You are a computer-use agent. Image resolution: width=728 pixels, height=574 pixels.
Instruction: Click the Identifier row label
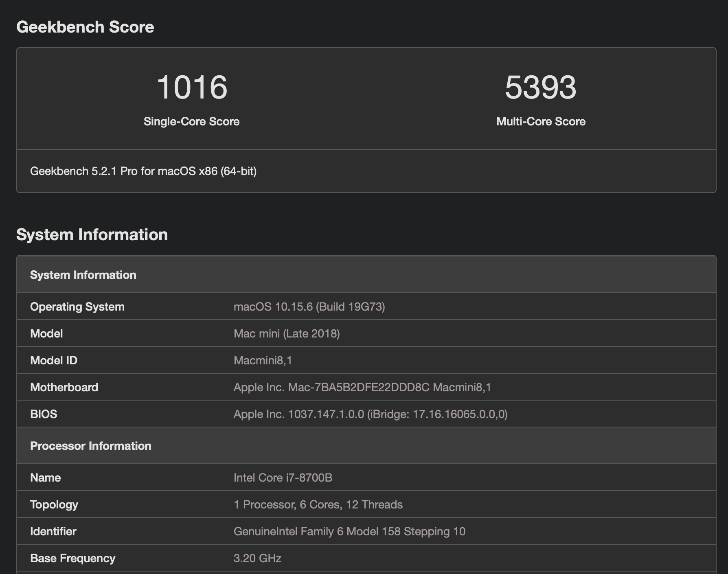click(x=53, y=531)
